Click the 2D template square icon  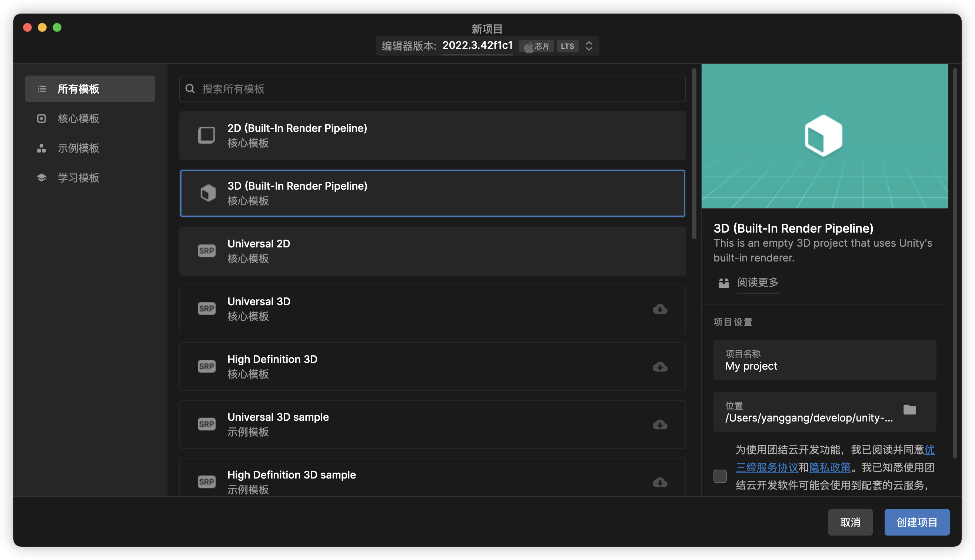[207, 136]
